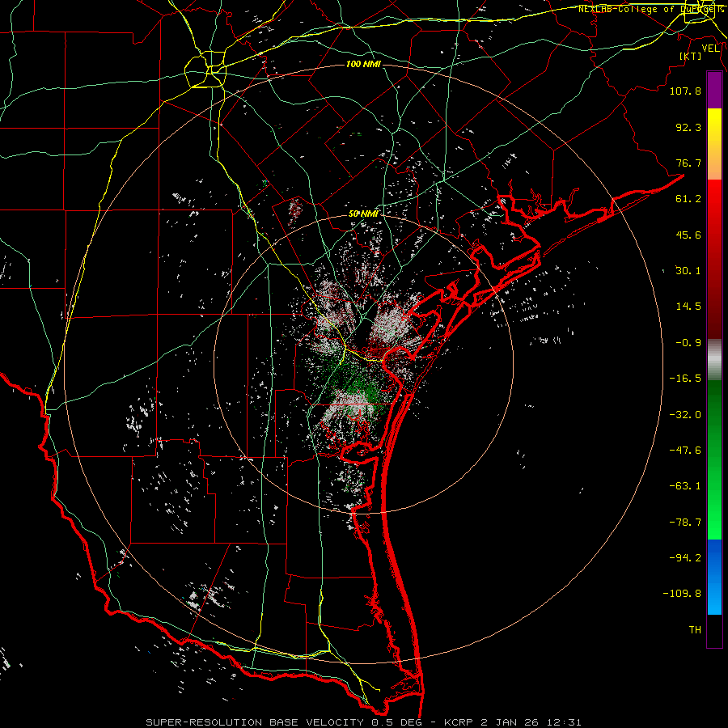Click the Super-Resolution Base Velocity caption text
The height and width of the screenshot is (728, 728).
(x=363, y=722)
